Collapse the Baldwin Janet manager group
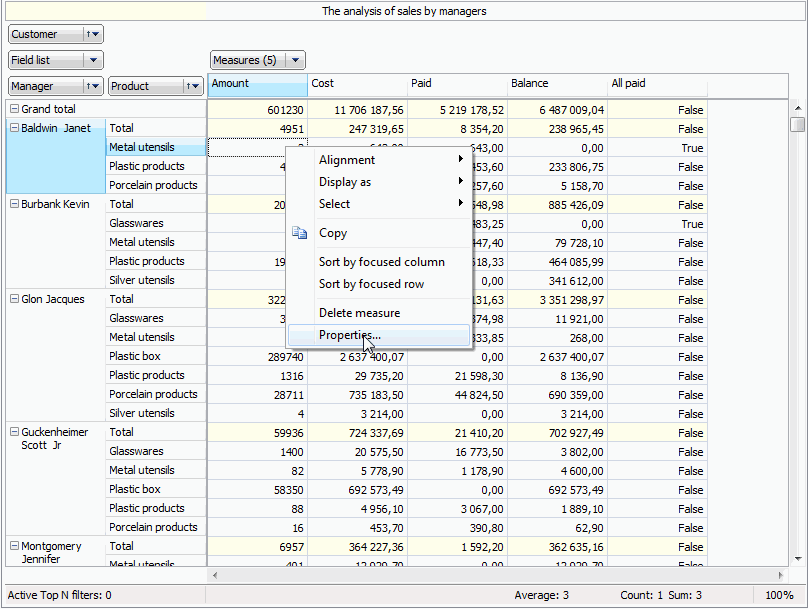Image resolution: width=808 pixels, height=609 pixels. 14,128
